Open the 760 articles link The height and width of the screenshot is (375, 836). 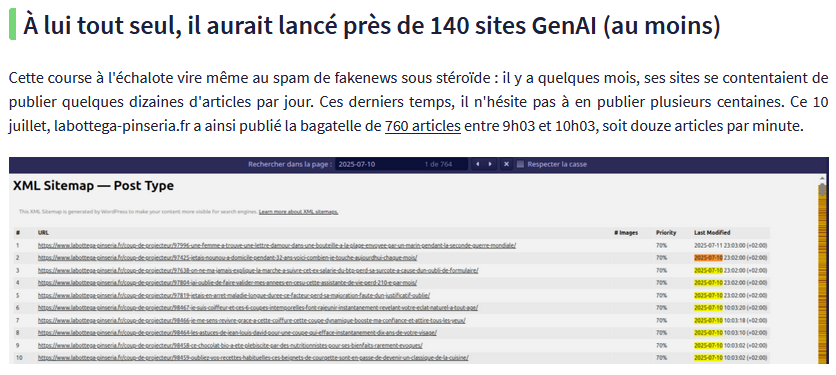coord(423,126)
